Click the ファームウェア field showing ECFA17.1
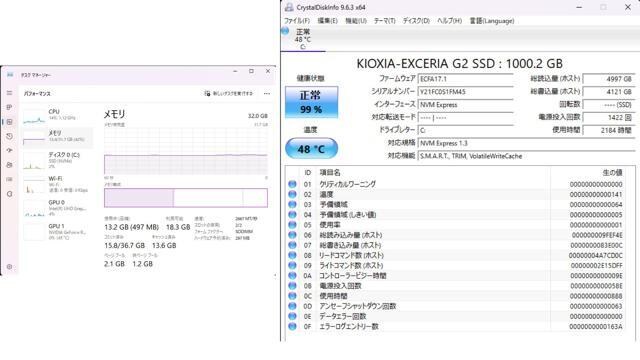This screenshot has width=640, height=360. [466, 79]
